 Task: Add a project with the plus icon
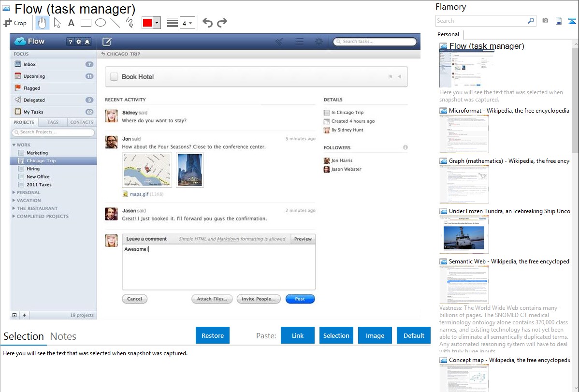coord(24,315)
